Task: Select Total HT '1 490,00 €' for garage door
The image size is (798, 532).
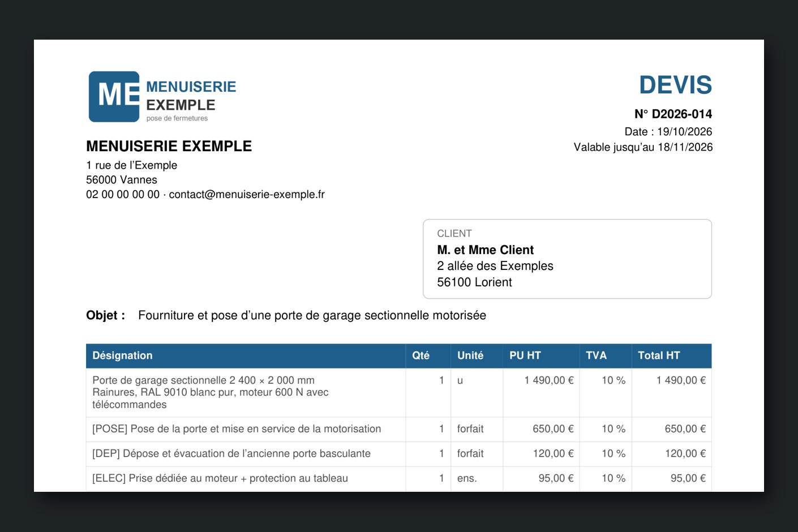Action: (x=681, y=380)
